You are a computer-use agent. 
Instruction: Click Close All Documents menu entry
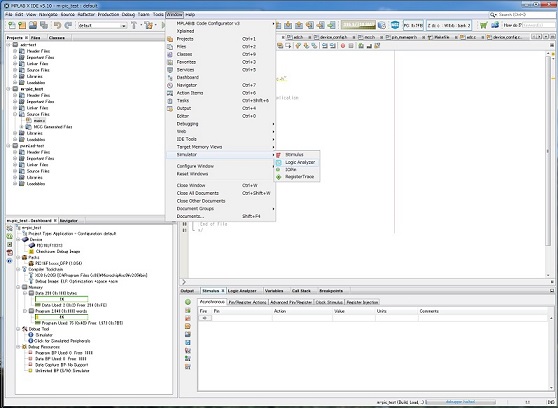(221, 193)
